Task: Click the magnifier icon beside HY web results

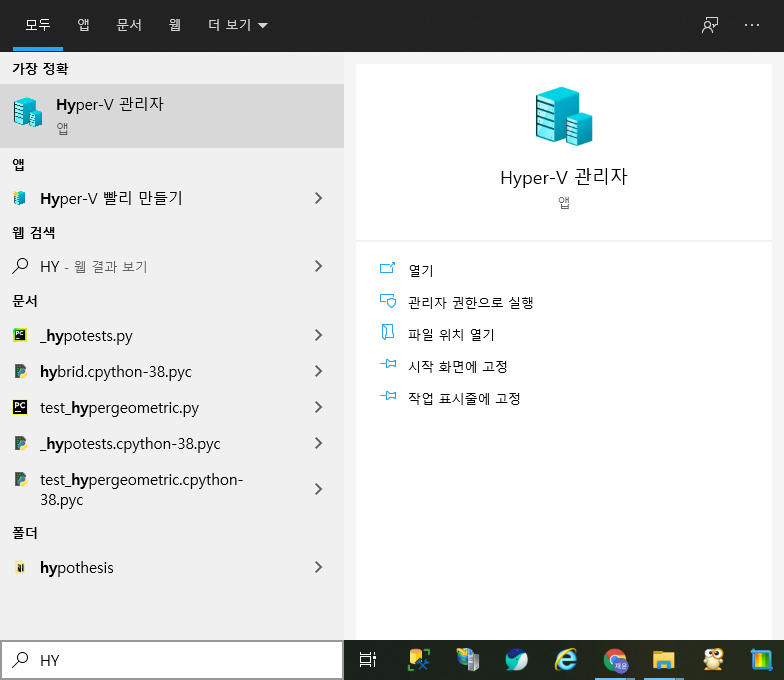Action: click(x=20, y=266)
